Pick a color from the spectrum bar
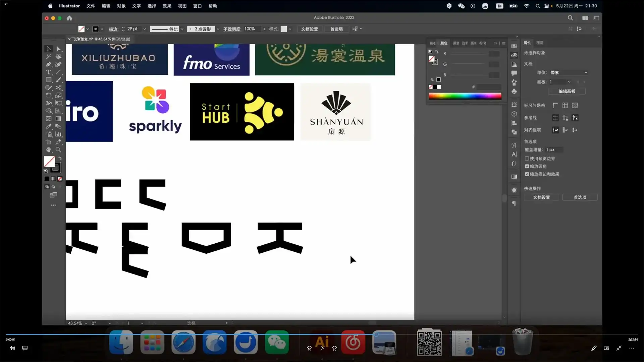Image resolution: width=644 pixels, height=362 pixels. pos(465,96)
